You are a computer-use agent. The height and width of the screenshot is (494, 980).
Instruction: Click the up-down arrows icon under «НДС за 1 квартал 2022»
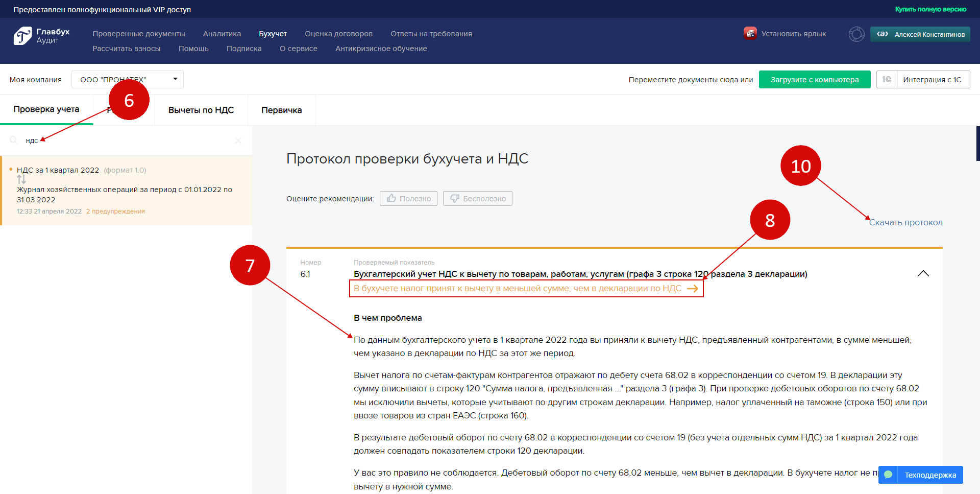tap(21, 179)
